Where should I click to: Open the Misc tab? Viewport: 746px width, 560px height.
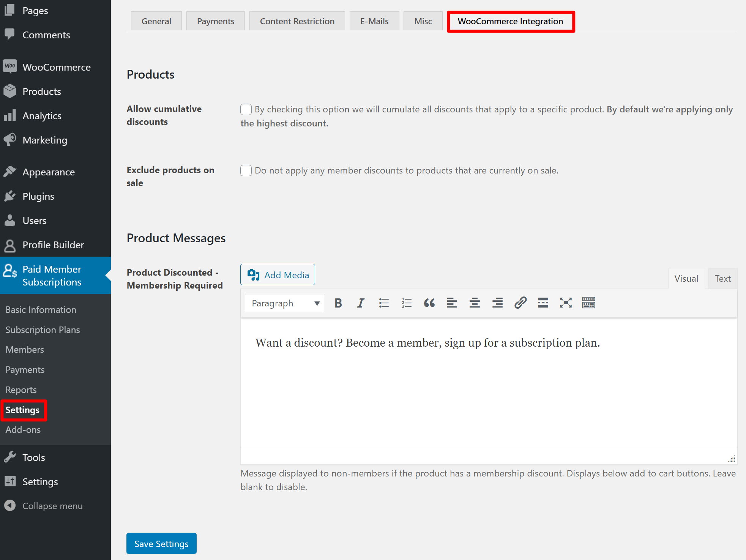423,21
